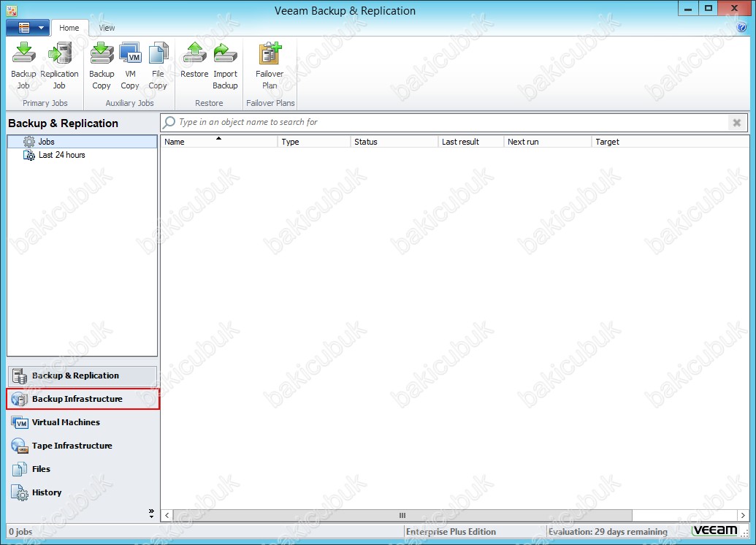The image size is (756, 545).
Task: Sort by the Name column header
Action: (219, 142)
